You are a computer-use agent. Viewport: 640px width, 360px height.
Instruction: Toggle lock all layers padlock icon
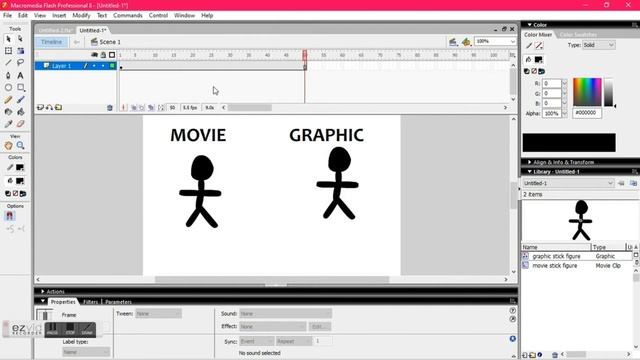click(103, 55)
